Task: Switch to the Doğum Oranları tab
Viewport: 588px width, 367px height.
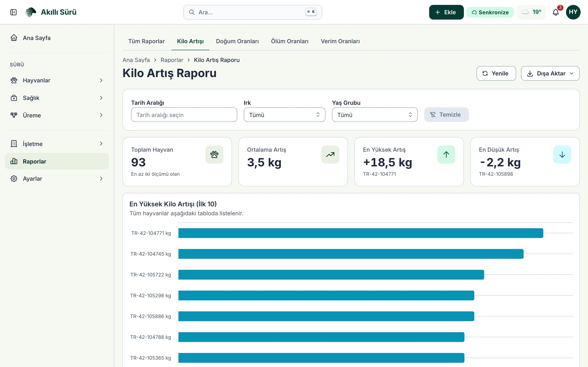Action: [x=237, y=41]
